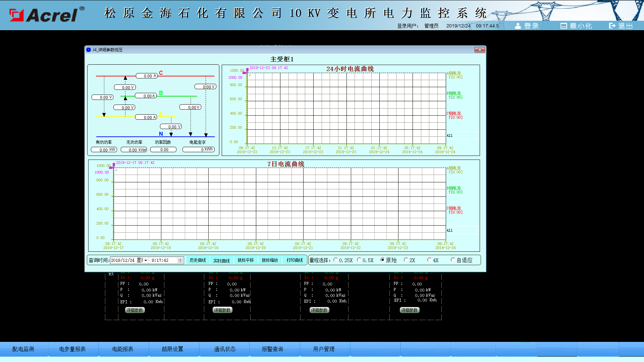Viewport: 644px width, 362px height.
Task: Click the 历史曲线 button
Action: pyautogui.click(x=198, y=260)
